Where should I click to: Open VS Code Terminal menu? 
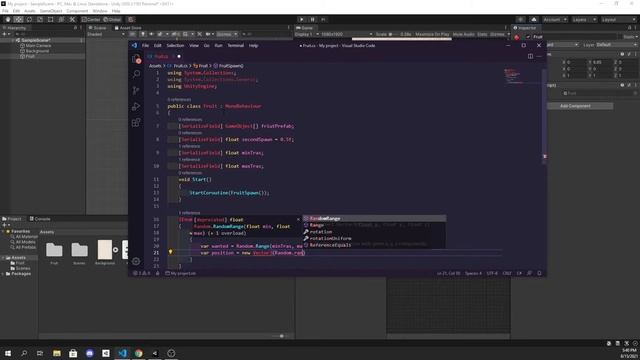(236, 46)
